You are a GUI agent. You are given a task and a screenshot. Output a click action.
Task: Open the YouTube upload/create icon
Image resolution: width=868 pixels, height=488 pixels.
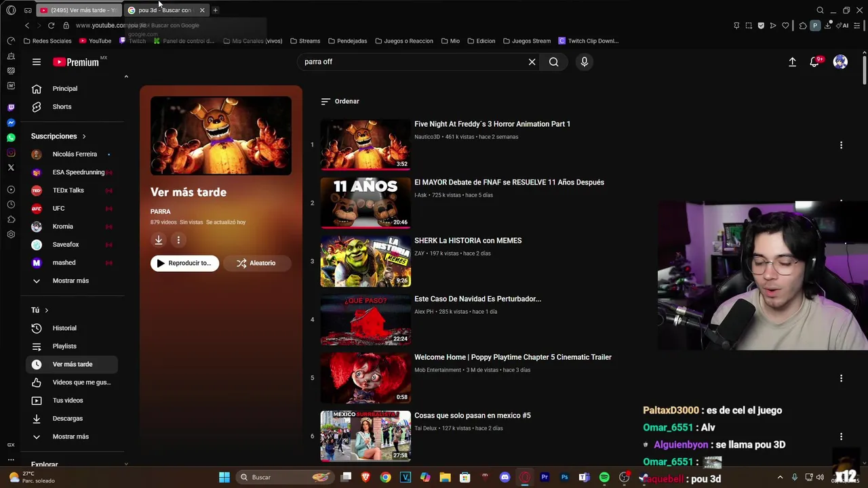[x=792, y=62]
